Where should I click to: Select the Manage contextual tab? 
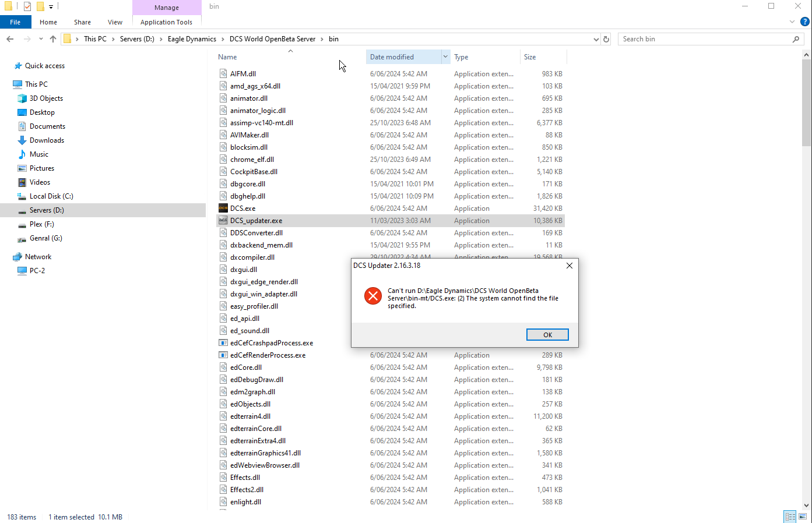click(x=167, y=8)
